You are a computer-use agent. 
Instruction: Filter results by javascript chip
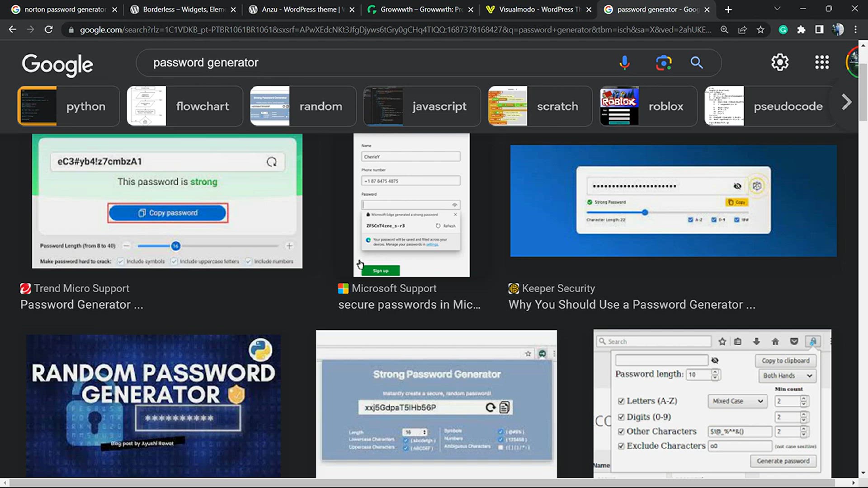click(422, 106)
